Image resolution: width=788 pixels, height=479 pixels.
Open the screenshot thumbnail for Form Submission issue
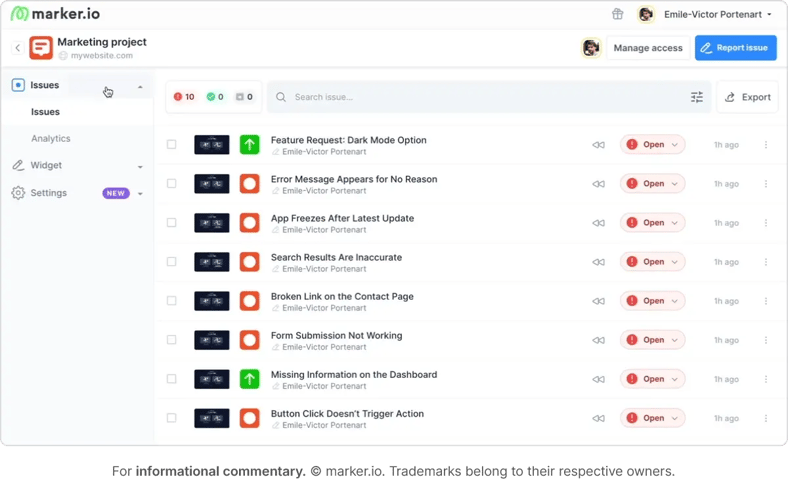212,340
